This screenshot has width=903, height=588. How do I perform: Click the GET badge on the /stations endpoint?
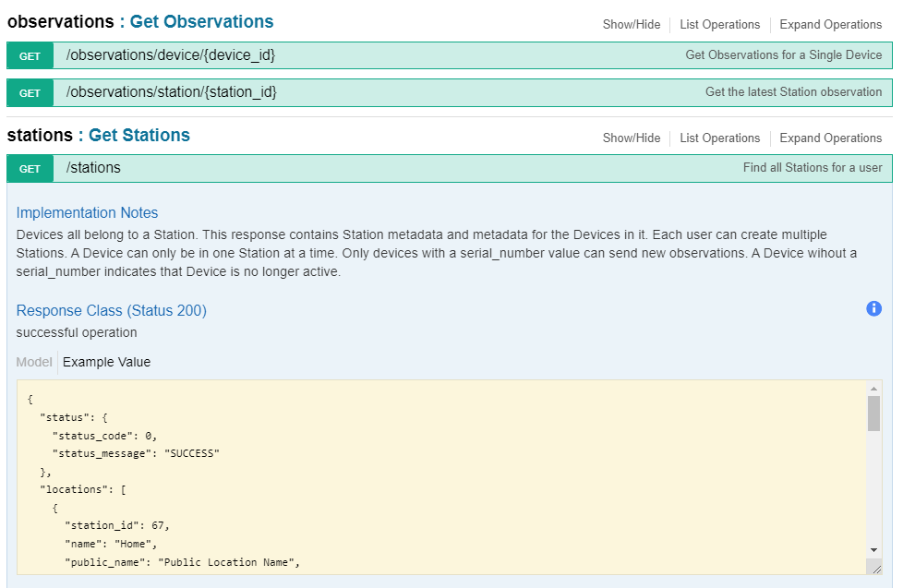[30, 168]
